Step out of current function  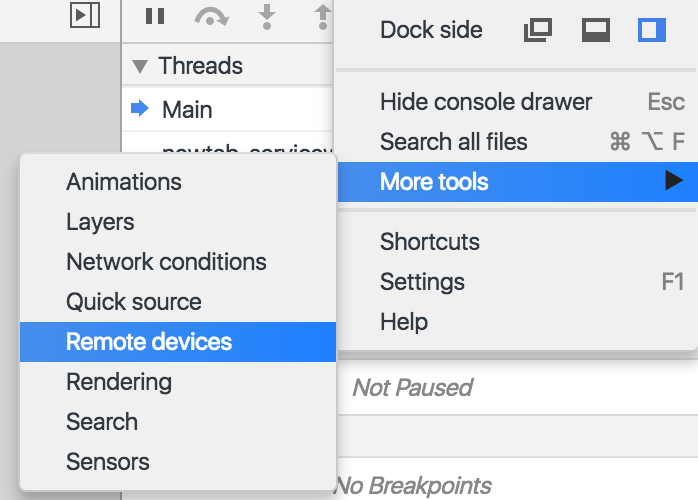pyautogui.click(x=322, y=15)
